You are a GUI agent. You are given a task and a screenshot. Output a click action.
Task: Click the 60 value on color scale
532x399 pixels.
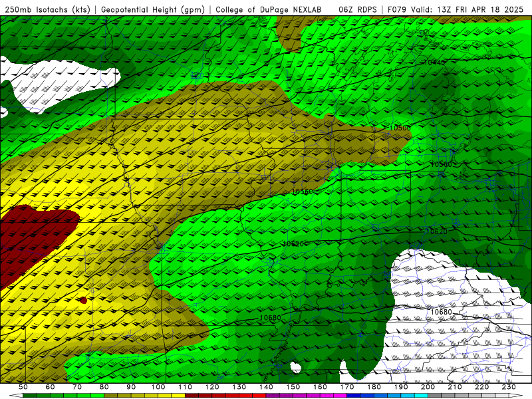[x=50, y=387]
